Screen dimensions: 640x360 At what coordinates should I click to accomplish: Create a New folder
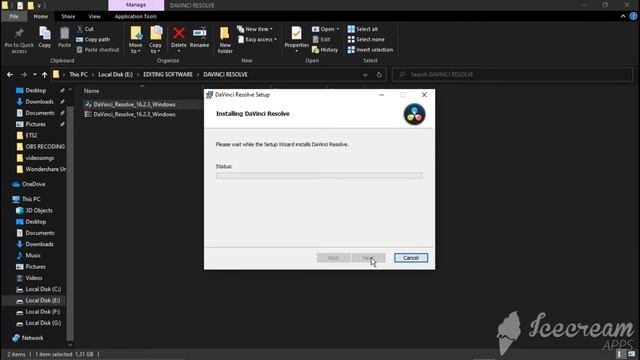(225, 40)
